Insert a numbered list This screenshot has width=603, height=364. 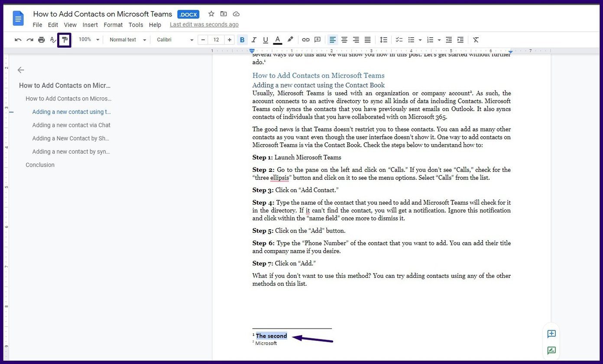point(430,40)
